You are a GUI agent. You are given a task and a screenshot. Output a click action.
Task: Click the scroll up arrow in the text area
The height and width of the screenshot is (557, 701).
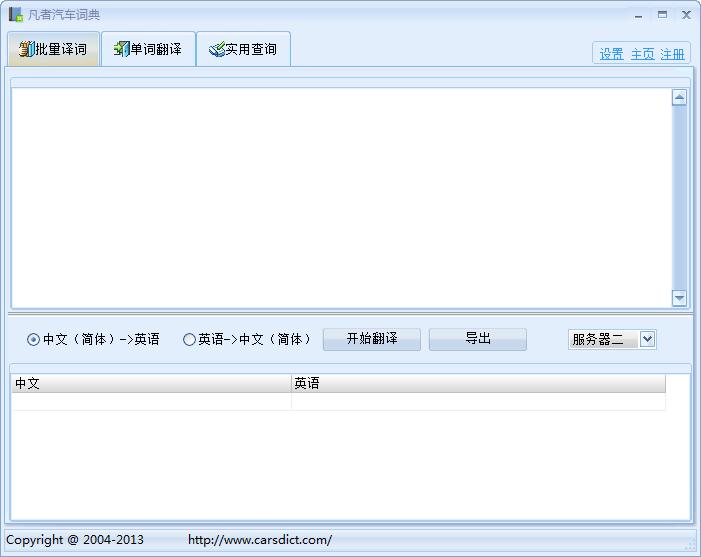(680, 97)
